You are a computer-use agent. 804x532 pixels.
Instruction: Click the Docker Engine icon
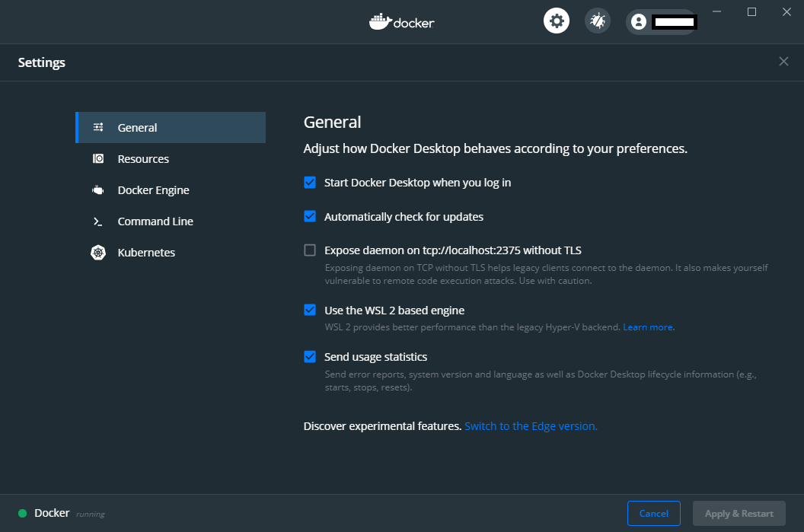(x=98, y=190)
